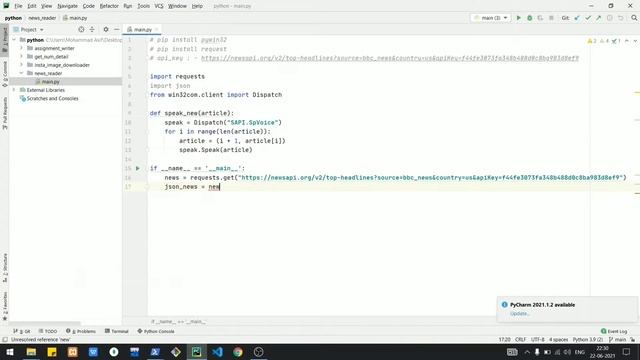This screenshot has height=360, width=640.
Task: Open OBS Studio from the taskbar
Action: pyautogui.click(x=258, y=352)
